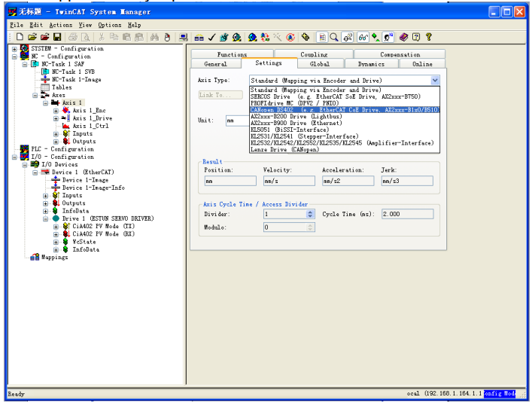Viewport: 532px width, 403px height.
Task: Select SERCOS Drive axis type option
Action: (x=345, y=96)
